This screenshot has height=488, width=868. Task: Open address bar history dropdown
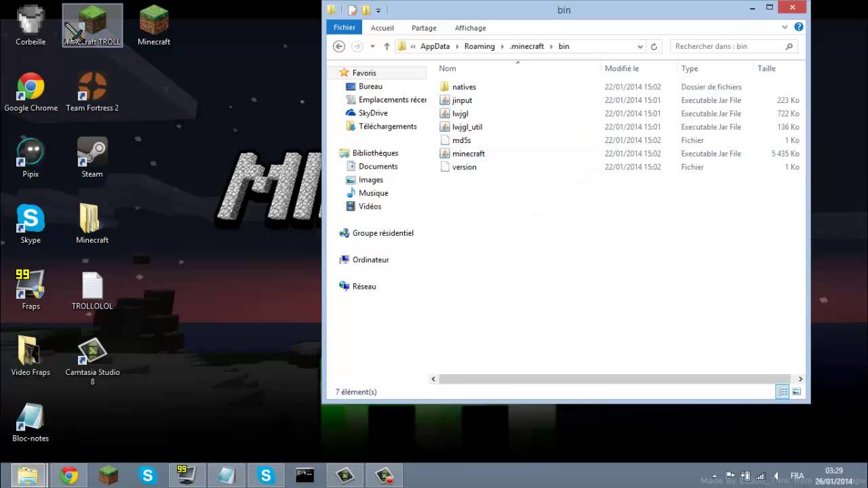639,47
